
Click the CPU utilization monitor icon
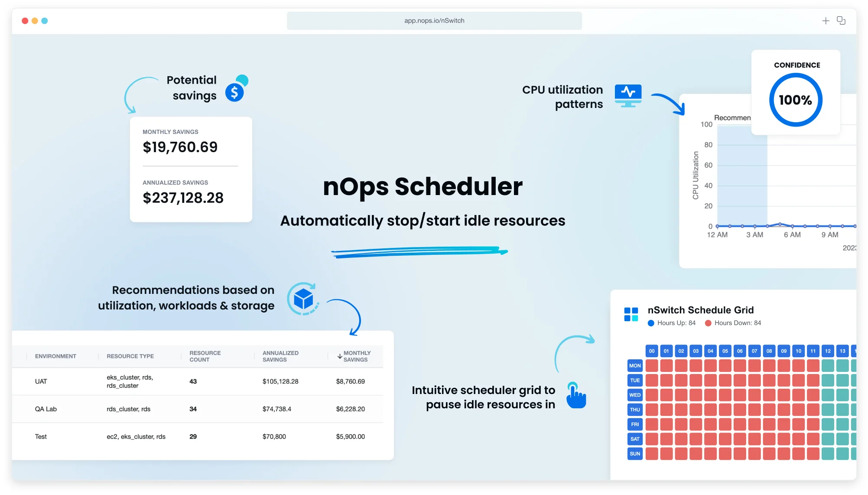tap(628, 95)
